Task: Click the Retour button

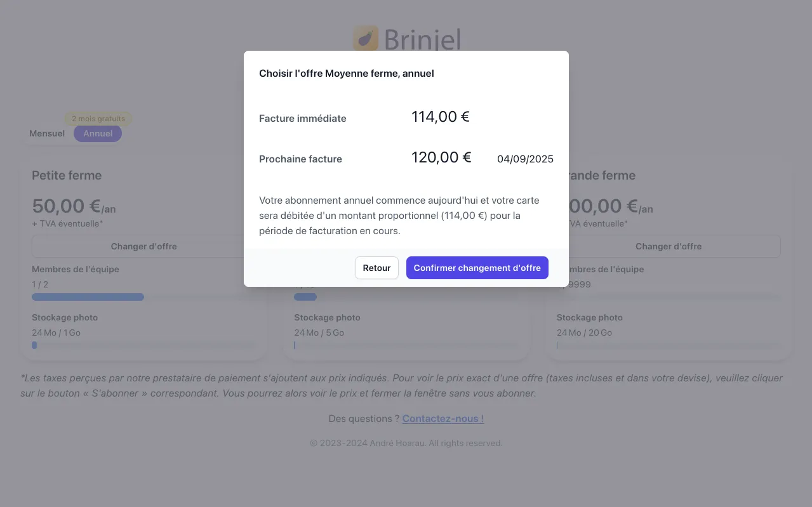Action: (376, 268)
